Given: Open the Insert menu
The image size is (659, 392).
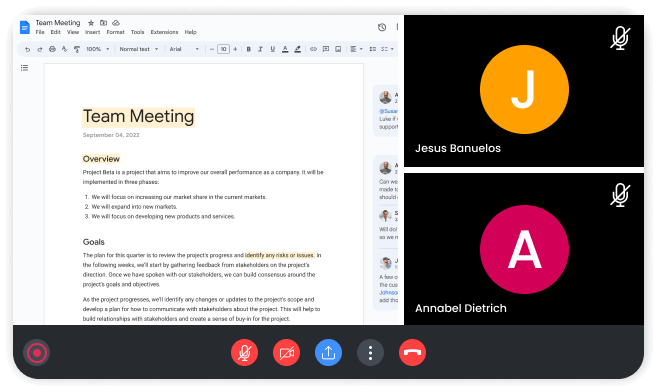Looking at the screenshot, I should (x=92, y=32).
